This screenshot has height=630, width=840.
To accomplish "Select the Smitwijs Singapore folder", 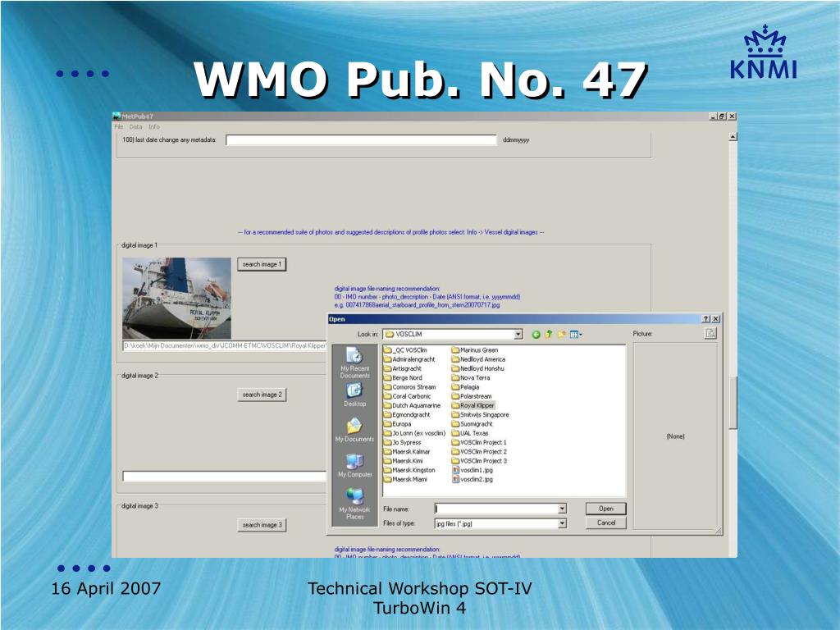I will (481, 414).
